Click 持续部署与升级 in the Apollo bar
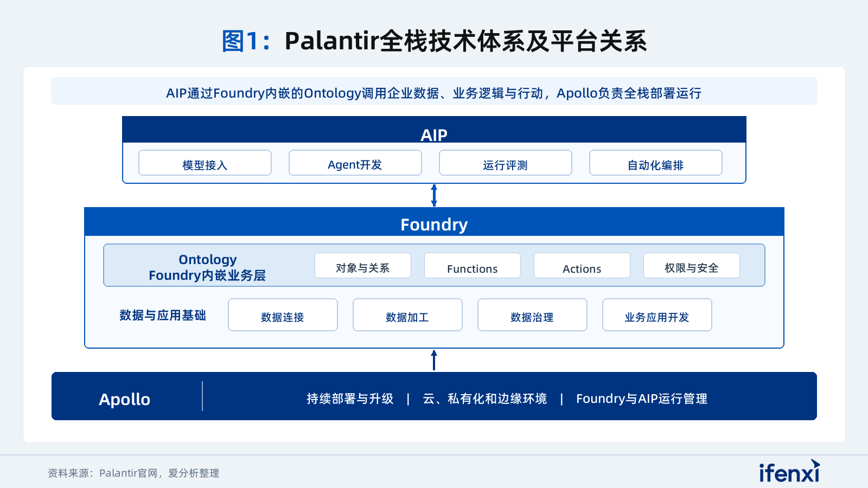This screenshot has width=868, height=488. (x=350, y=399)
